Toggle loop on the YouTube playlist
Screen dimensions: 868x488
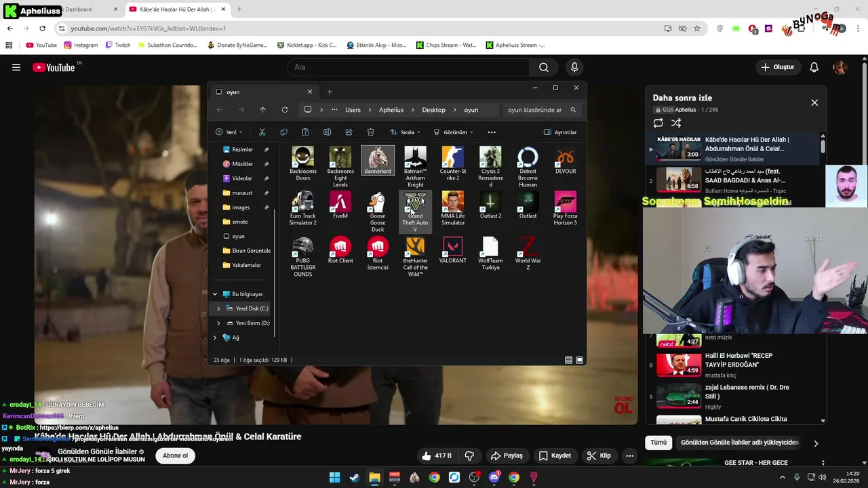[658, 123]
